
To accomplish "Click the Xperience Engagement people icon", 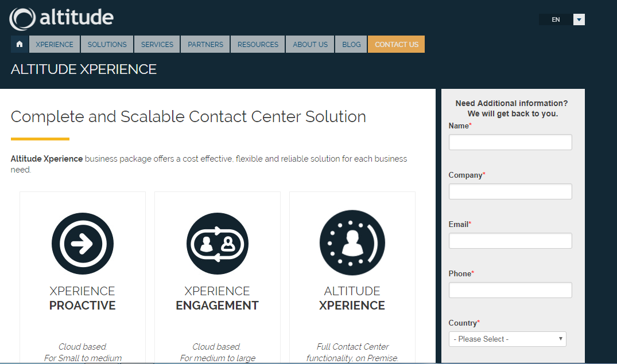I will point(217,244).
